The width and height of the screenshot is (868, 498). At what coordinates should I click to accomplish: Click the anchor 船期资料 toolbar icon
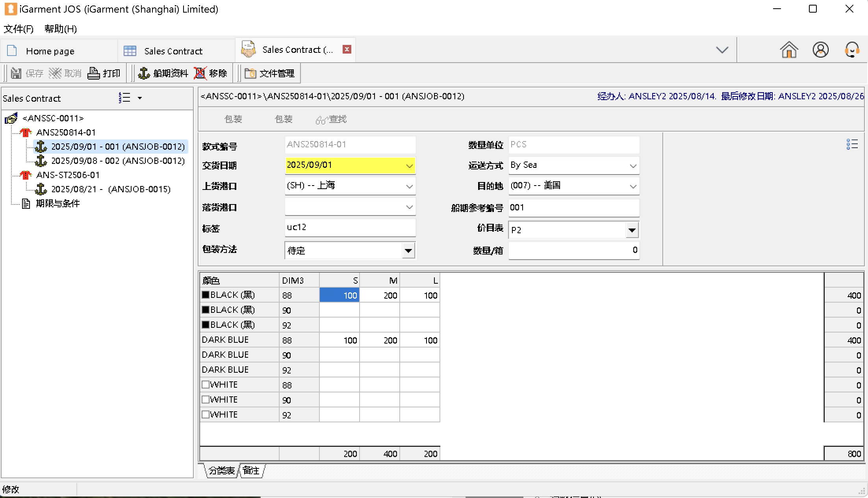(x=144, y=73)
